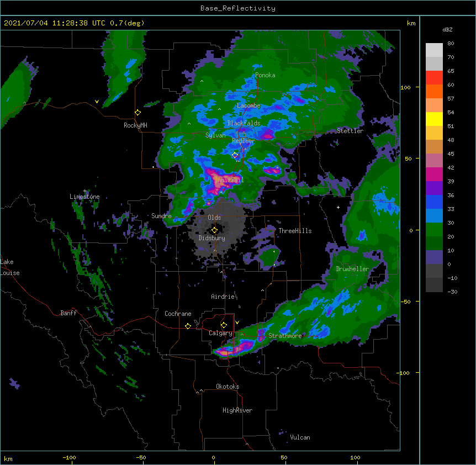Viewport: 476px width, 465px height.
Task: Click the 80 value at the legend top
Action: point(451,44)
